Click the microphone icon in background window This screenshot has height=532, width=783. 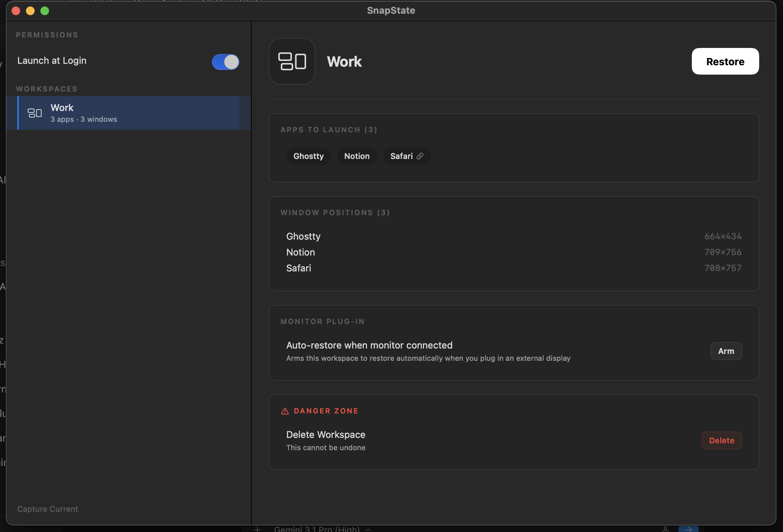point(665,529)
